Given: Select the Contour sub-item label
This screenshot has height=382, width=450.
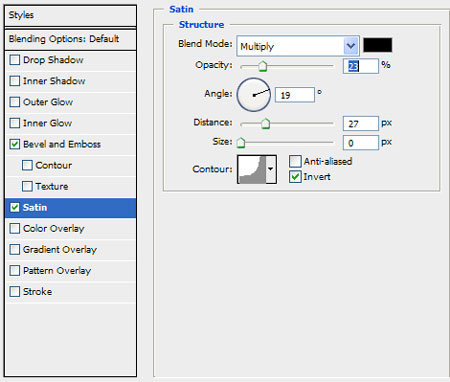Looking at the screenshot, I should pos(54,165).
